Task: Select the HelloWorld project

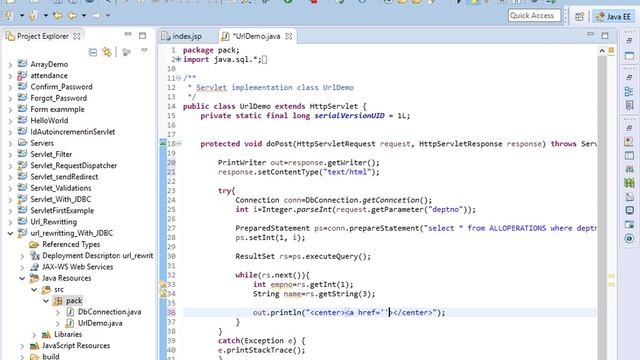Action: tap(49, 120)
